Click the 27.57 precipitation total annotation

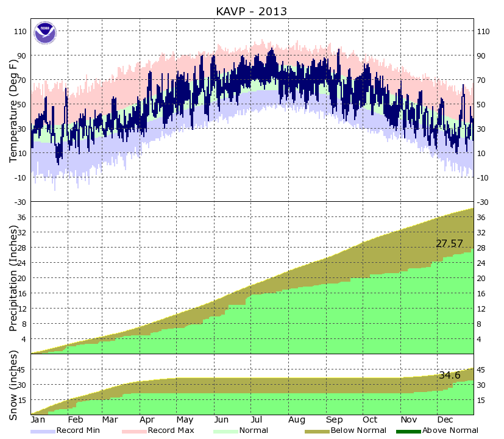(x=450, y=243)
